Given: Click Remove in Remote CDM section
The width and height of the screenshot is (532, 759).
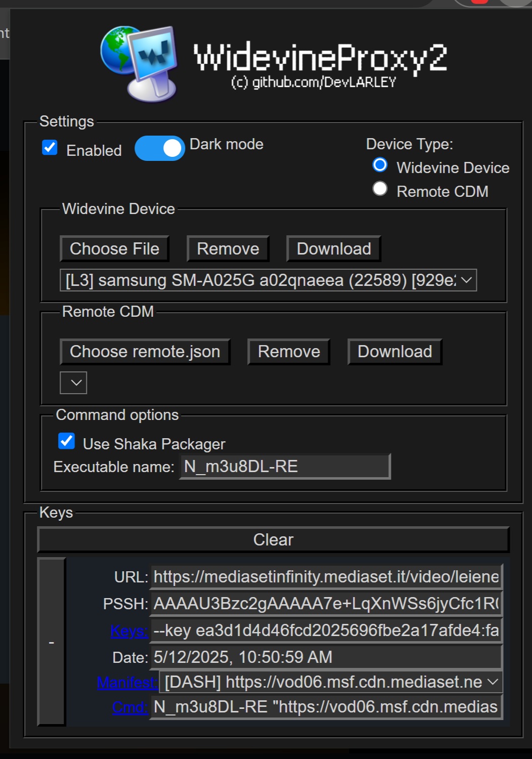Looking at the screenshot, I should (289, 352).
